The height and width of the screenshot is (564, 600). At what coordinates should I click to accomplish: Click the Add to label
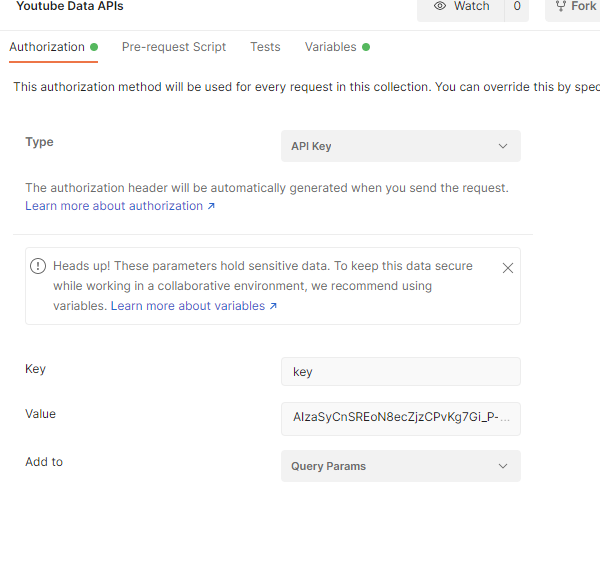[44, 462]
